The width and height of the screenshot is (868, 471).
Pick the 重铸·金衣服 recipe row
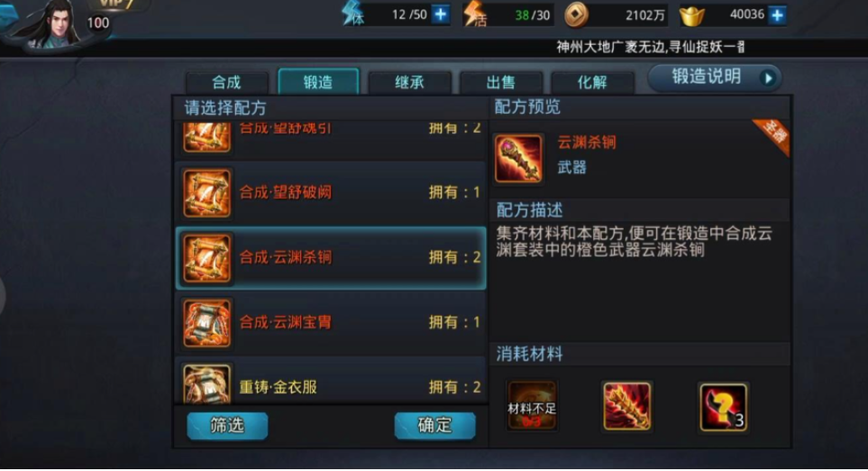(331, 383)
